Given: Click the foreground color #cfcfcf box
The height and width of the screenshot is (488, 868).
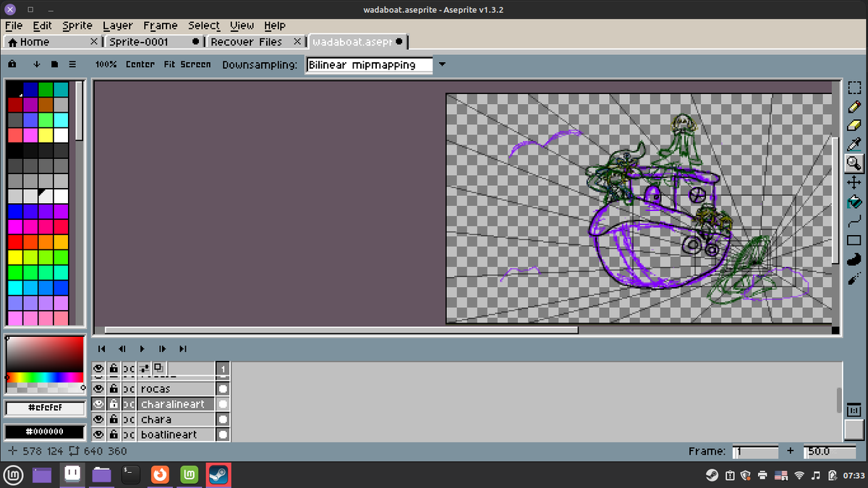Looking at the screenshot, I should pos(45,408).
